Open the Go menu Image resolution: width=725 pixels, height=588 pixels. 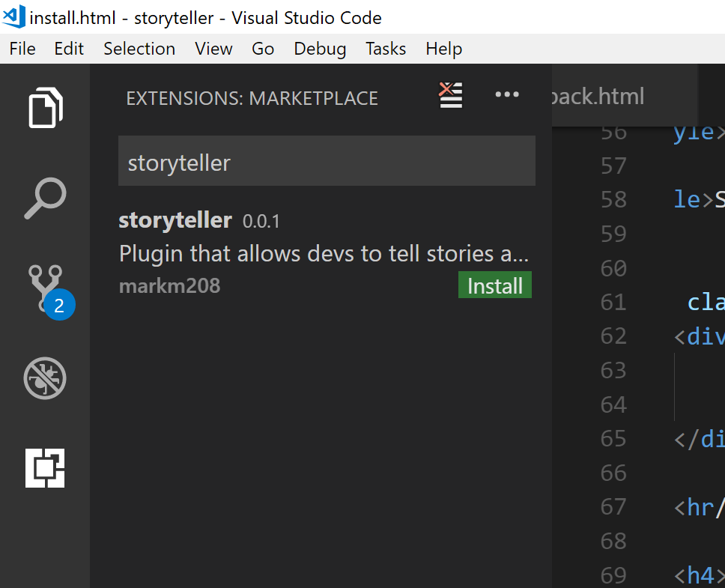coord(263,49)
